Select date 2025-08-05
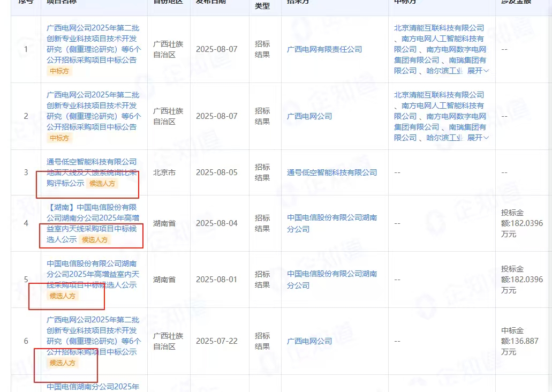The image size is (552, 392). click(216, 172)
